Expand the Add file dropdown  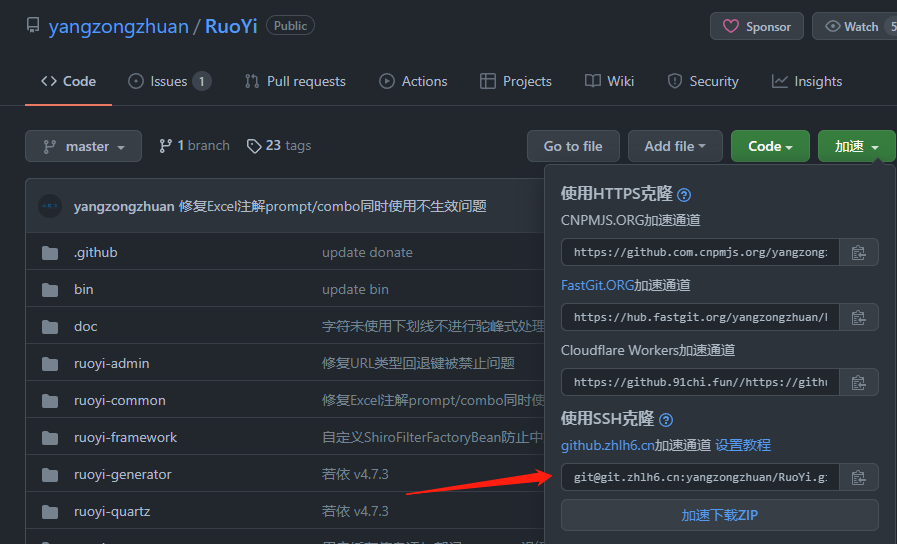click(x=675, y=146)
